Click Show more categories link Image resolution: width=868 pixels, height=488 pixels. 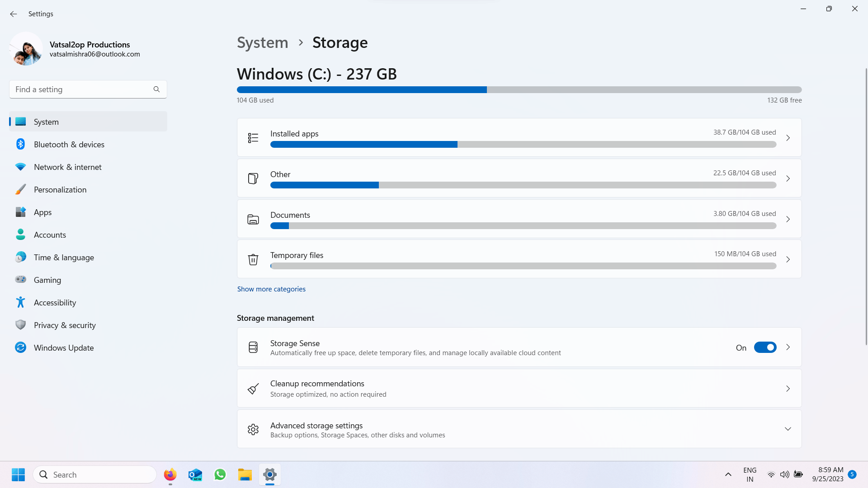(271, 289)
